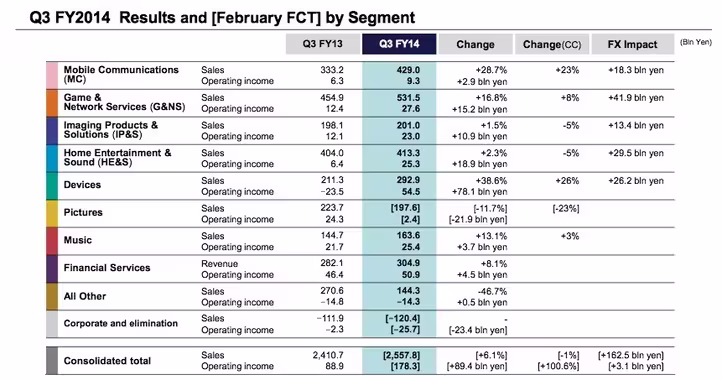The height and width of the screenshot is (380, 722).
Task: Click the Q3 FY14 column header
Action: [x=399, y=44]
